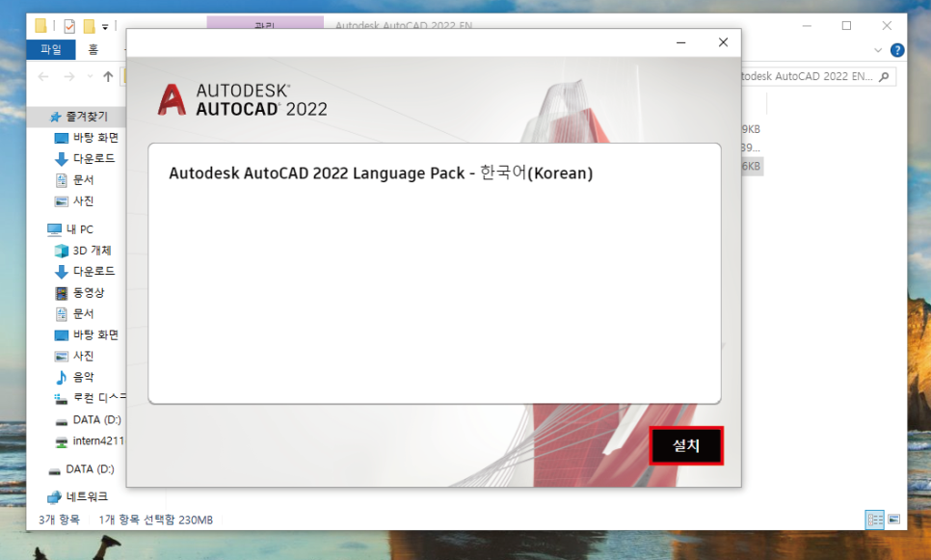Click the search magnifier icon
This screenshot has height=560, width=931.
[884, 76]
